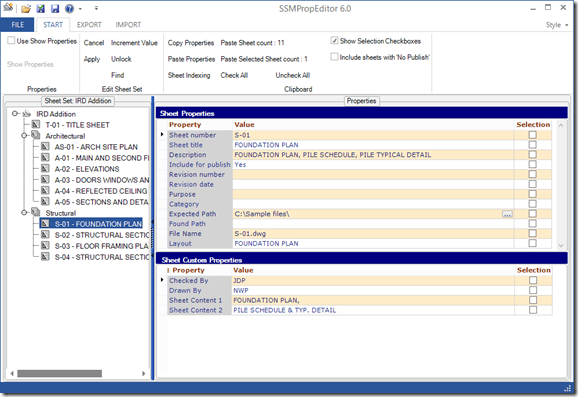Click the Revision number value field
The height and width of the screenshot is (397, 578).
pyautogui.click(x=373, y=174)
